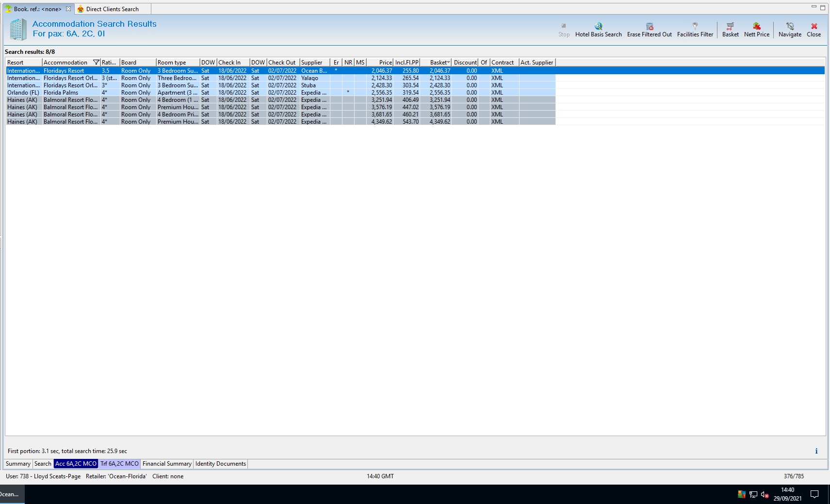Click the taskbar clock showing 29/09/2021

787,494
